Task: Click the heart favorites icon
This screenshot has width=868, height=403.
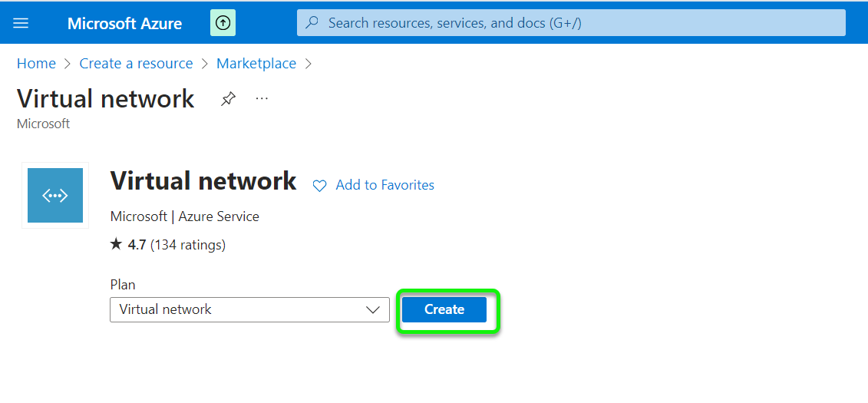Action: (320, 186)
